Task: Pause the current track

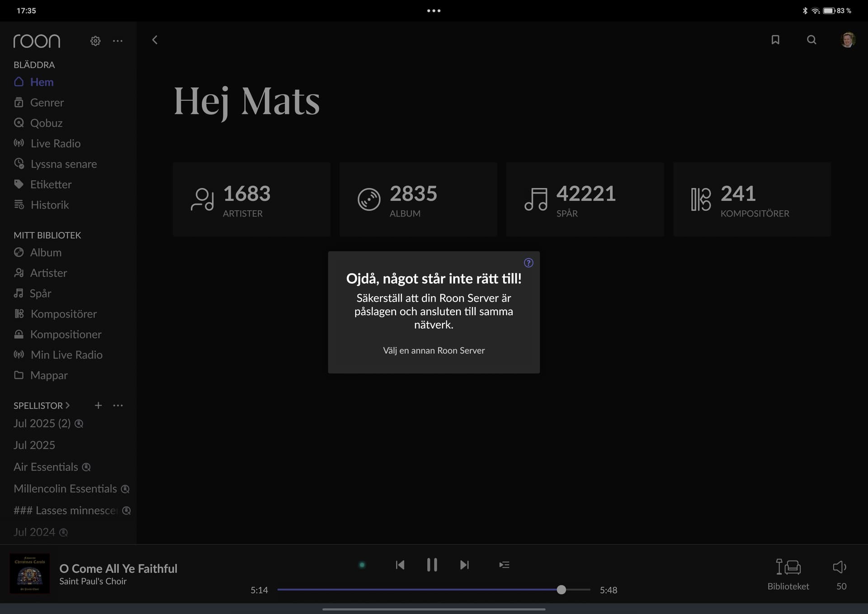Action: pyautogui.click(x=432, y=565)
